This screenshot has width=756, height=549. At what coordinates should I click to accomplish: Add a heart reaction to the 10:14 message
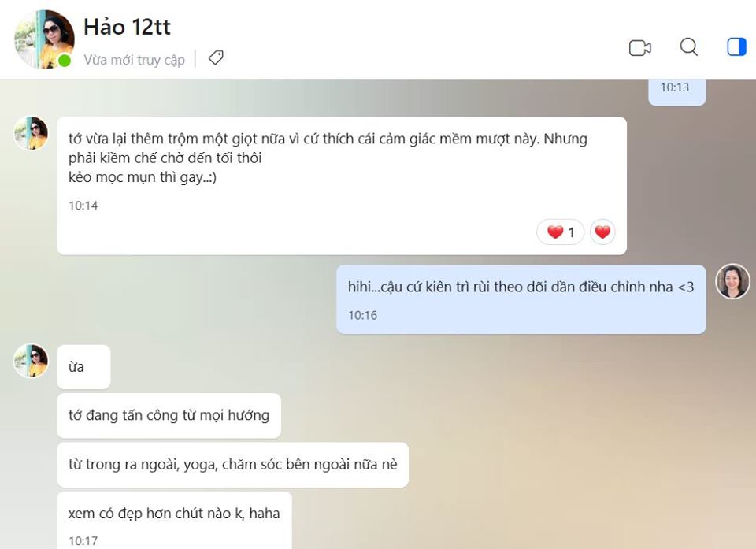[x=602, y=232]
